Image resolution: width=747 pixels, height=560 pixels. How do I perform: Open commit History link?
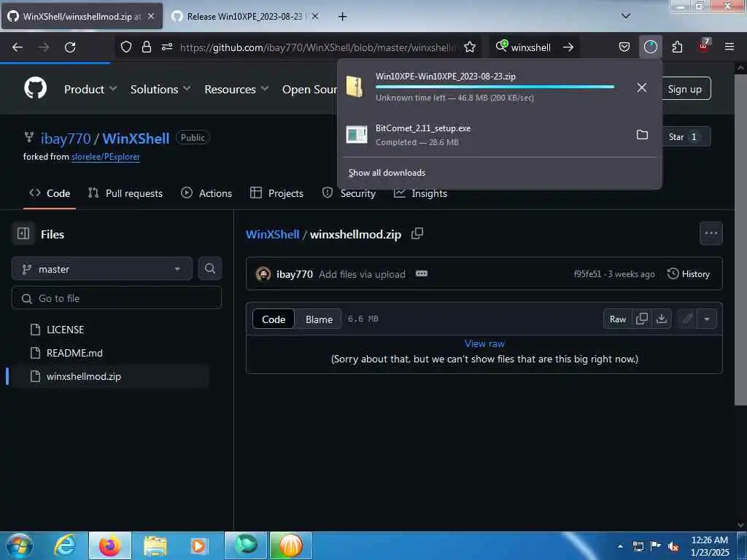(x=689, y=274)
